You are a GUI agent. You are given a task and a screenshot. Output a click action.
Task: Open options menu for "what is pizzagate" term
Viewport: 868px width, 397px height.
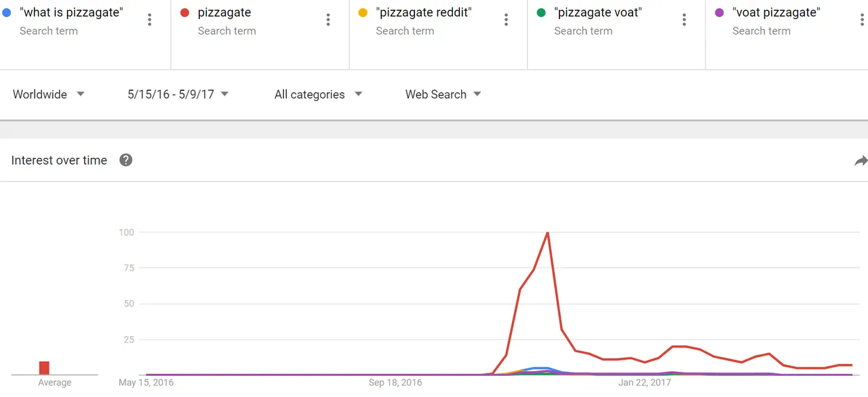(150, 20)
